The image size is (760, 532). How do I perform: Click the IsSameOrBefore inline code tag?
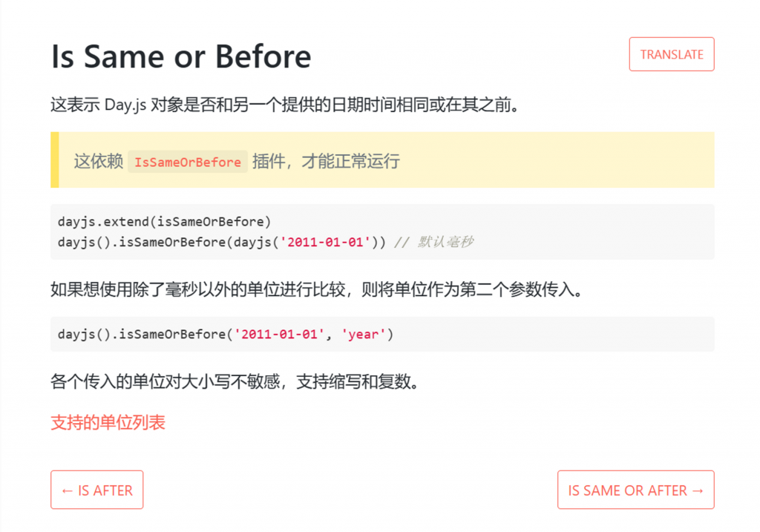188,162
